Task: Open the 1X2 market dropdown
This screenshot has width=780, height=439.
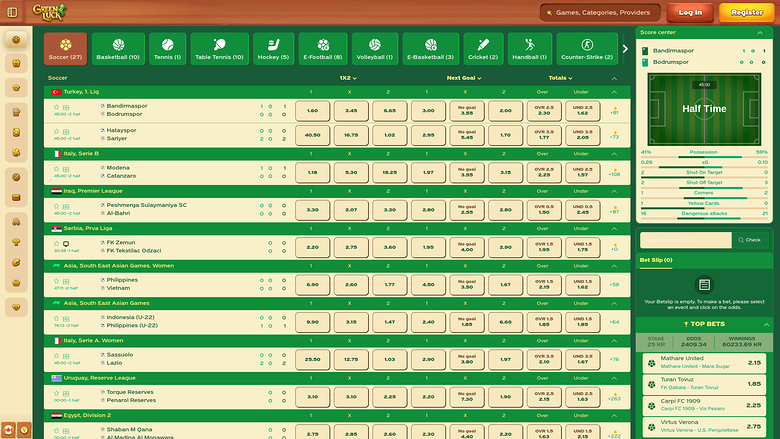Action: 348,78
